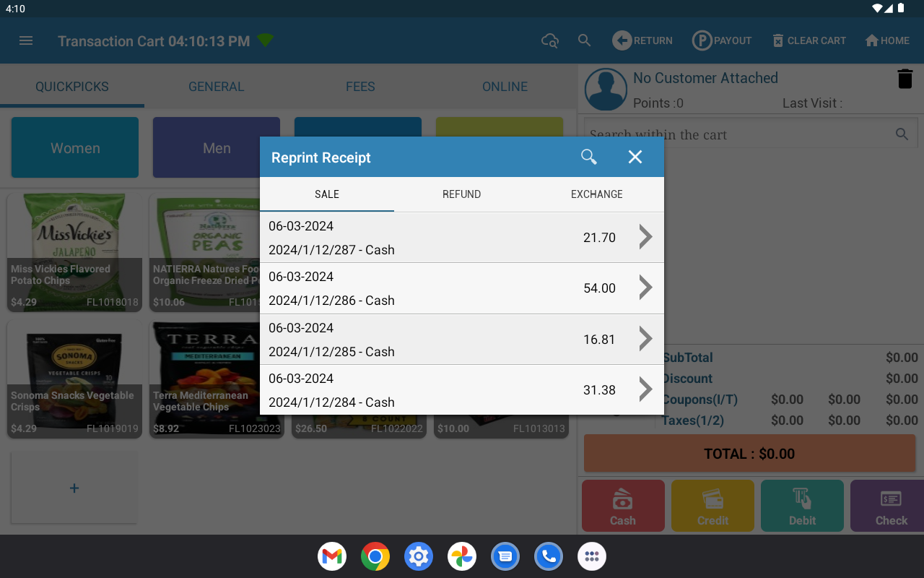Click the 54.00 receipt amount

[599, 288]
